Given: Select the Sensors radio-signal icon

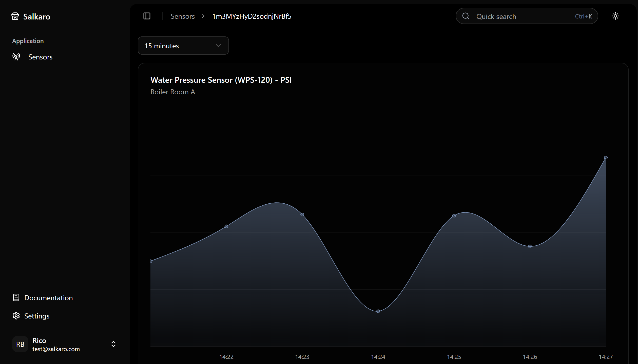Looking at the screenshot, I should tap(16, 57).
